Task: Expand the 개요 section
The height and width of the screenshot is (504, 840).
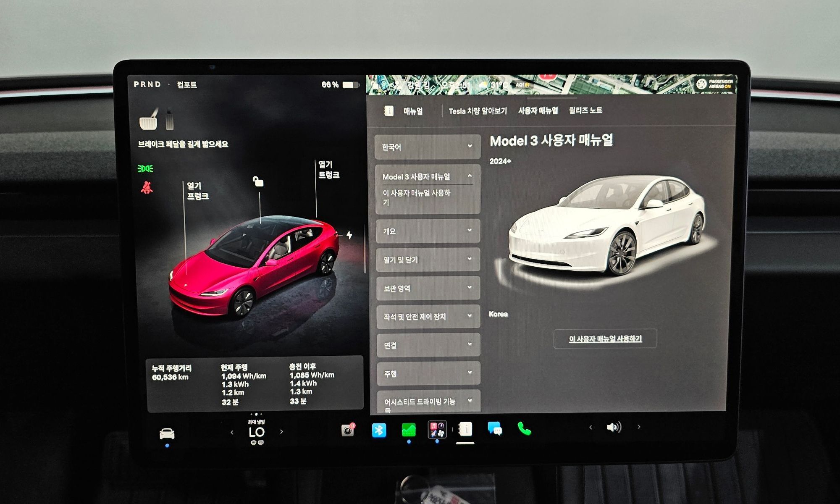Action: coord(428,231)
